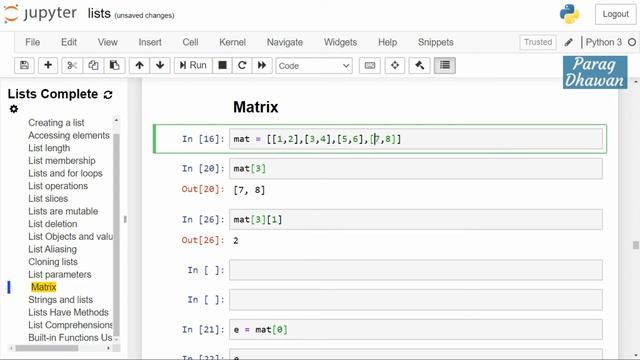Screen dimensions: 640x360
Task: Open the Widgets menu
Action: tap(340, 42)
